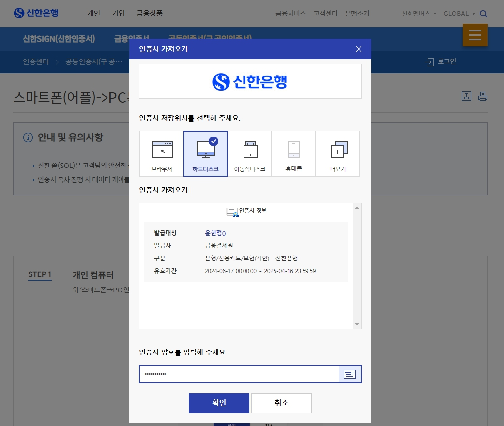
Task: Expand the GLOBAL language dropdown
Action: [459, 14]
